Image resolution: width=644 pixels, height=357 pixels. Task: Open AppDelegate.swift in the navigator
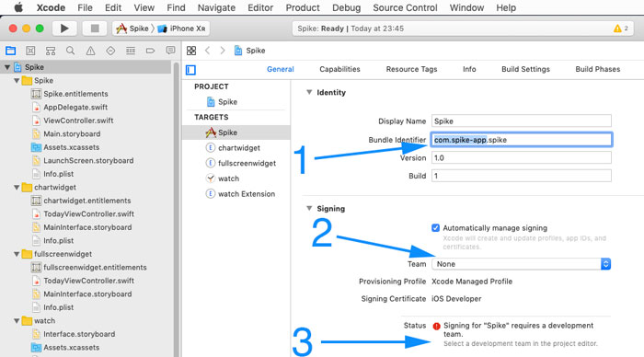click(x=75, y=108)
